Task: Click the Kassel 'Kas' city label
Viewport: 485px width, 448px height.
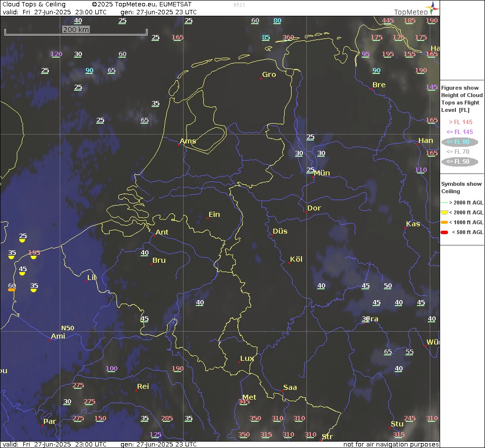Action: coord(413,224)
